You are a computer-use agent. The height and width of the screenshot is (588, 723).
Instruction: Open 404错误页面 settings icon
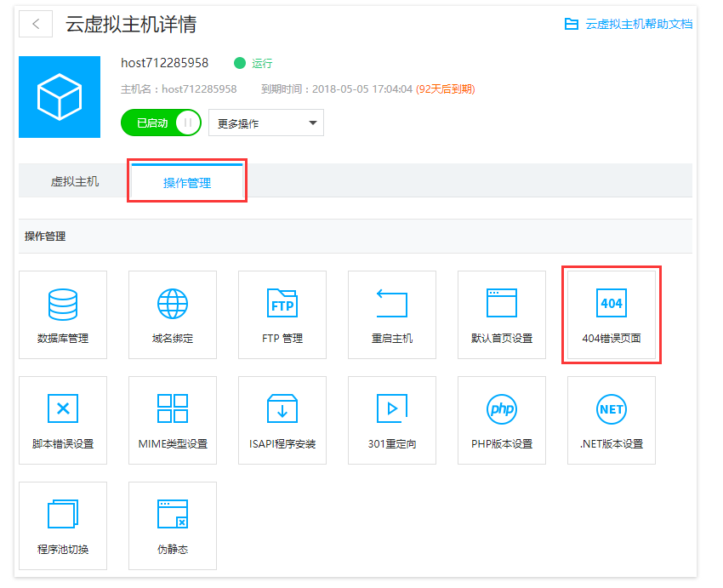(x=612, y=304)
